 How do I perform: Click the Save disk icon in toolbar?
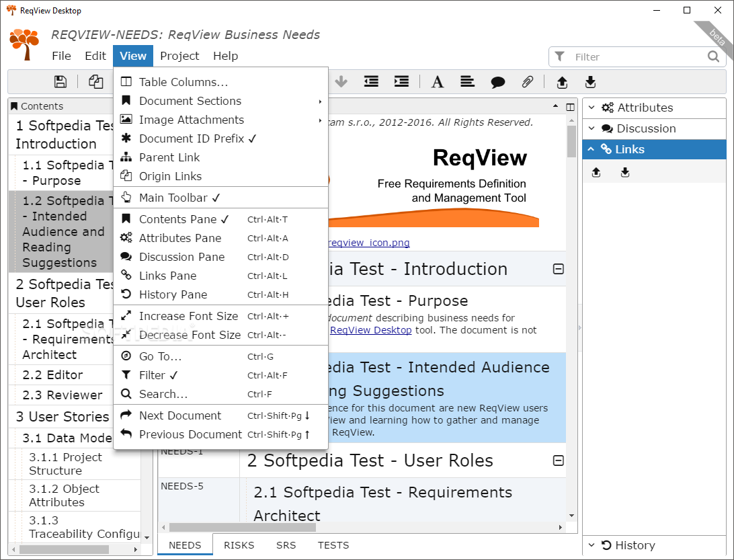pyautogui.click(x=60, y=82)
